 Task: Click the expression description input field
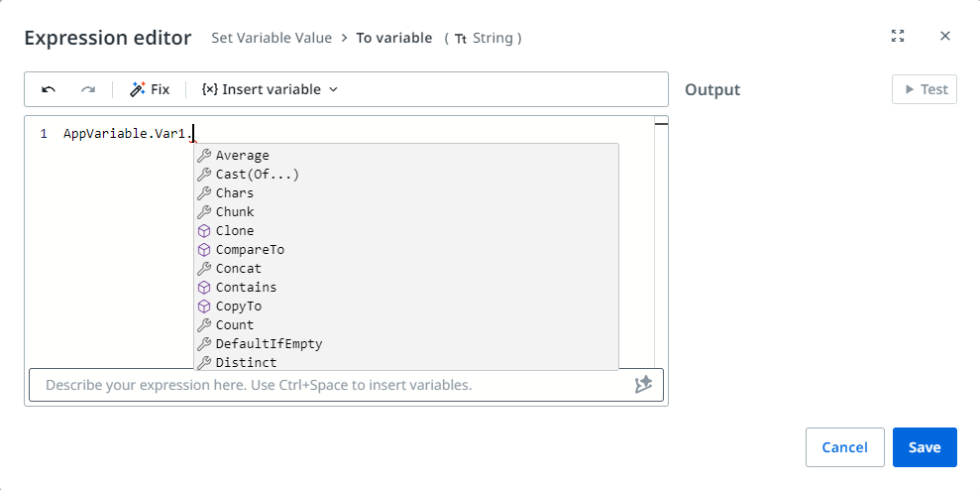pyautogui.click(x=327, y=385)
